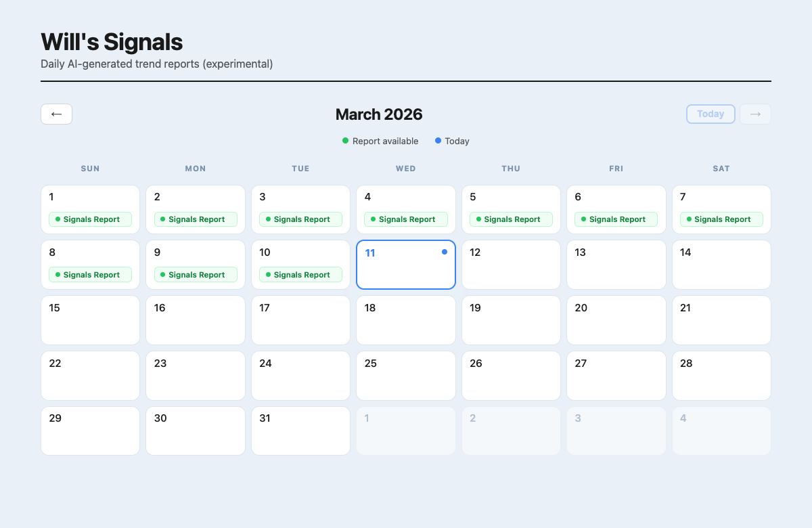Select the highlighted March 11 cell

tap(406, 264)
